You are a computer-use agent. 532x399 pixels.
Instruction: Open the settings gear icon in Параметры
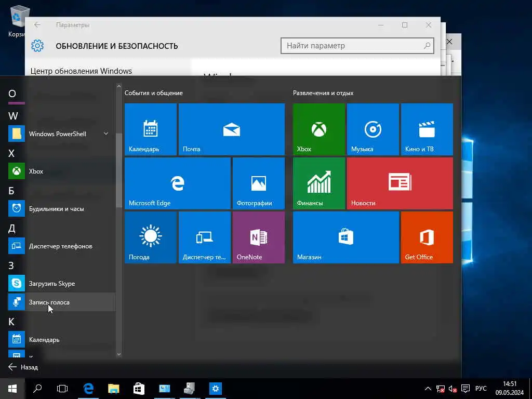[x=37, y=46]
